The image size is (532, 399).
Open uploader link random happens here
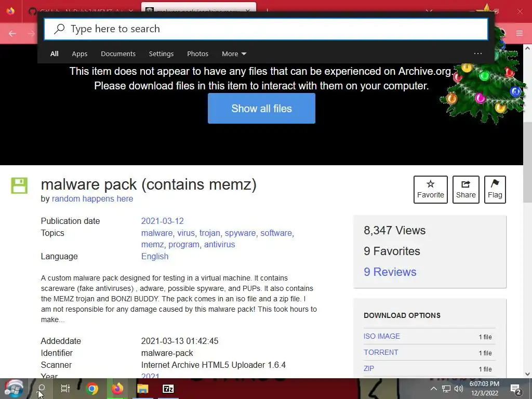92,199
